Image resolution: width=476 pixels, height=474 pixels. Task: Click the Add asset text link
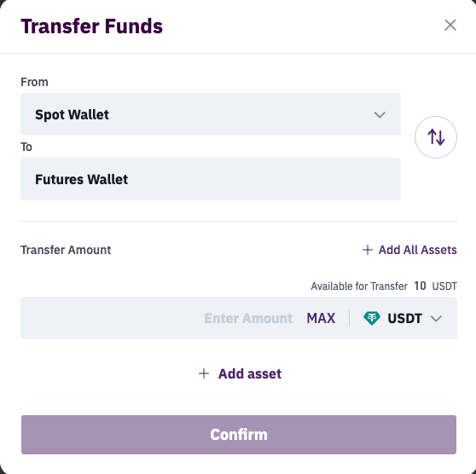tap(250, 373)
